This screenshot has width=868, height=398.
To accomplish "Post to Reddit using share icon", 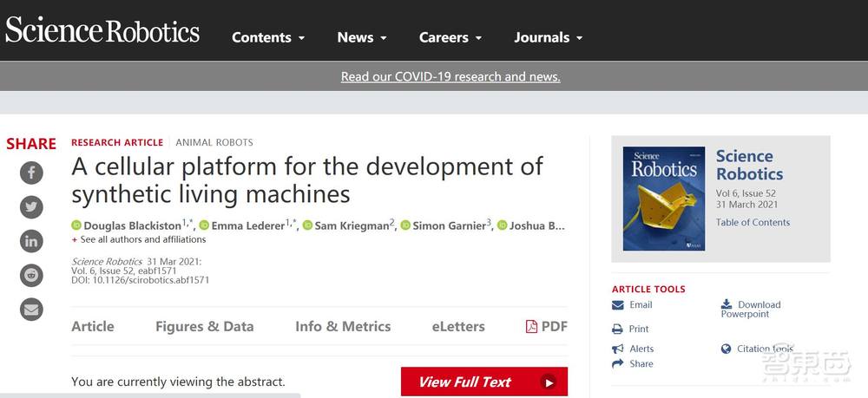I will pyautogui.click(x=31, y=275).
